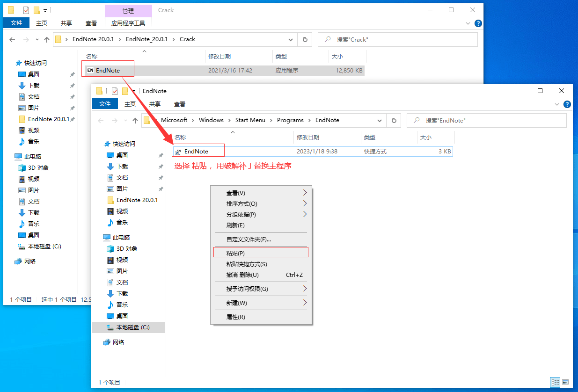
Task: Click the EndNote_20.0.1 breadcrumb segment
Action: tap(146, 39)
